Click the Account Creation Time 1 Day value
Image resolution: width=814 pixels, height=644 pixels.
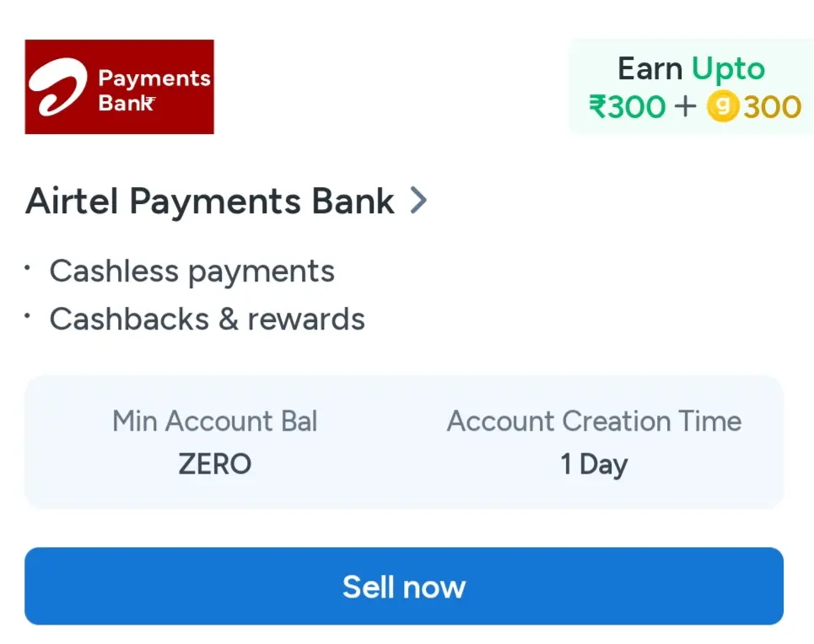(595, 464)
